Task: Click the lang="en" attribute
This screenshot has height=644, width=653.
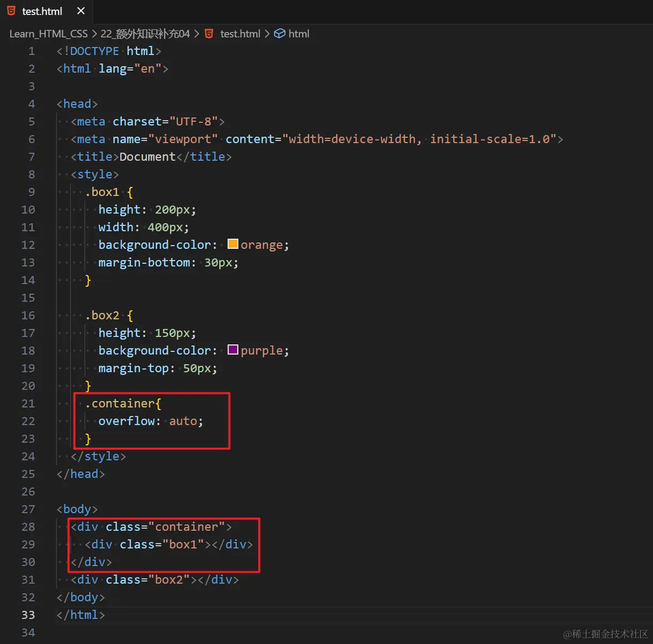Action: 130,69
